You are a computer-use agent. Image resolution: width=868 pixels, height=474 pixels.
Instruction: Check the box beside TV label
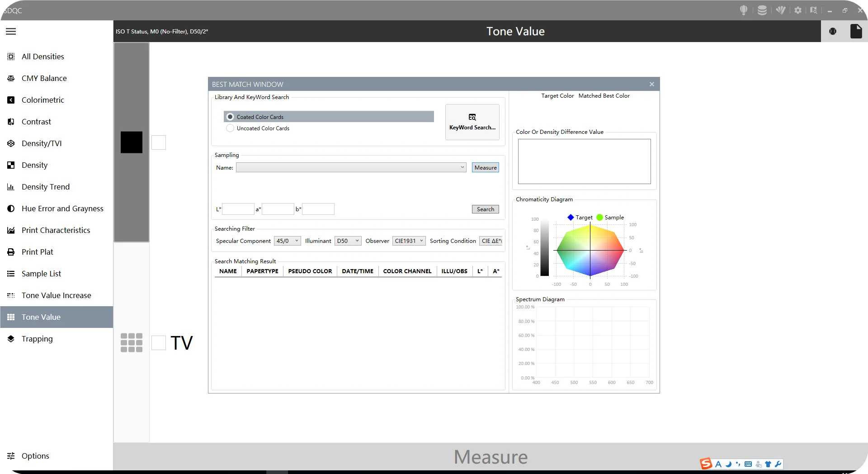159,342
